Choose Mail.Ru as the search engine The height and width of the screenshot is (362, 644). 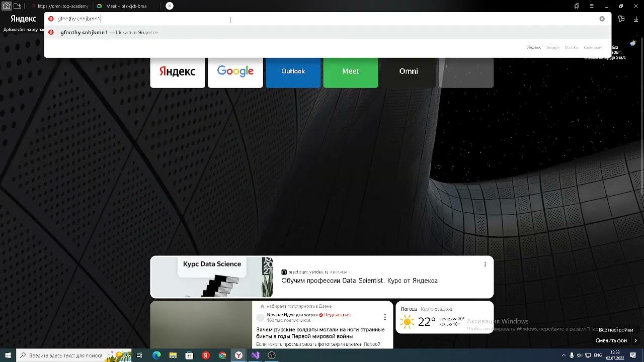(x=571, y=47)
